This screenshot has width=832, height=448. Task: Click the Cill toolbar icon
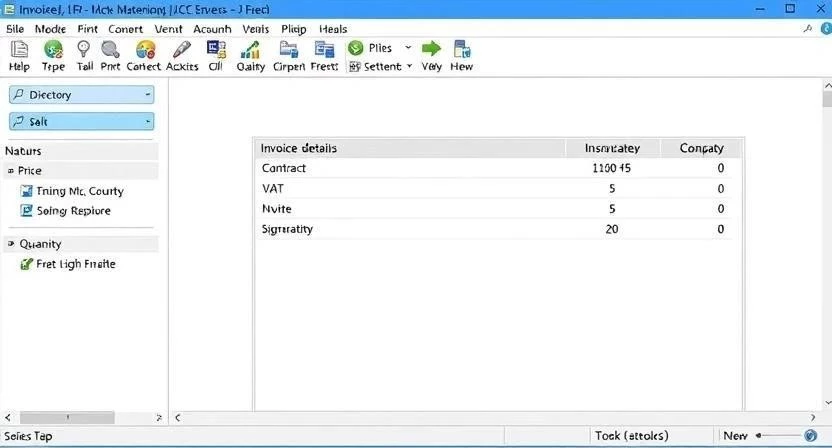tap(216, 49)
